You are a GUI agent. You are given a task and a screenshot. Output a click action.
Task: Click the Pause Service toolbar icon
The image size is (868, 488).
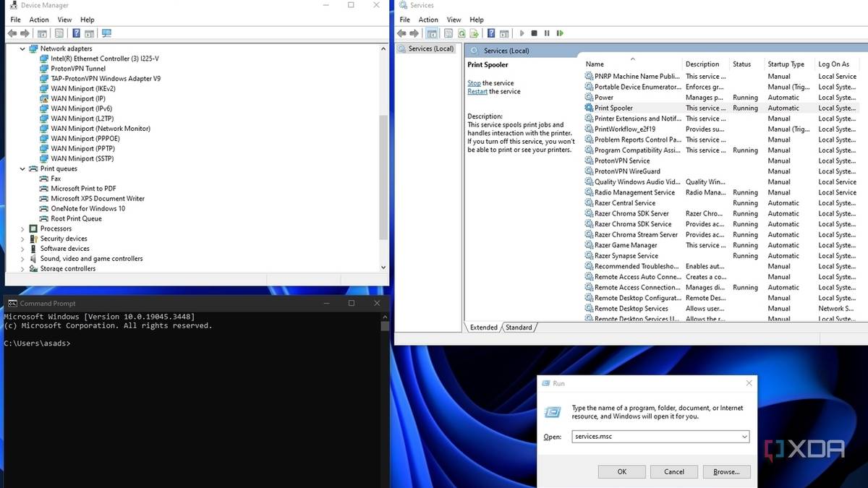point(547,33)
